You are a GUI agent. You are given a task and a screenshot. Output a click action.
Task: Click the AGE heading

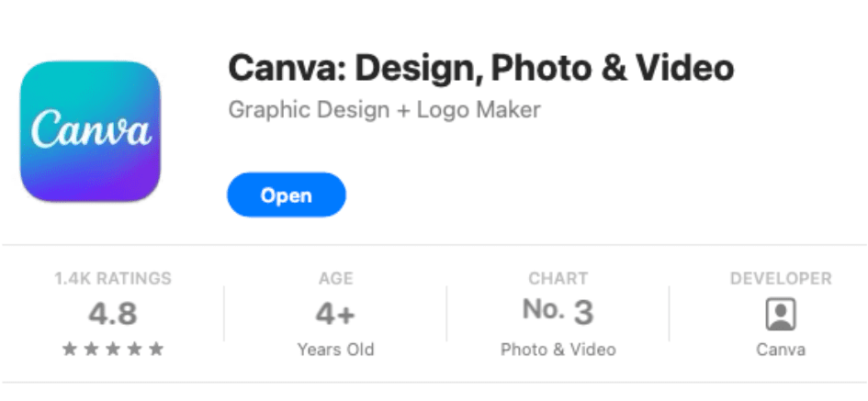pos(335,278)
